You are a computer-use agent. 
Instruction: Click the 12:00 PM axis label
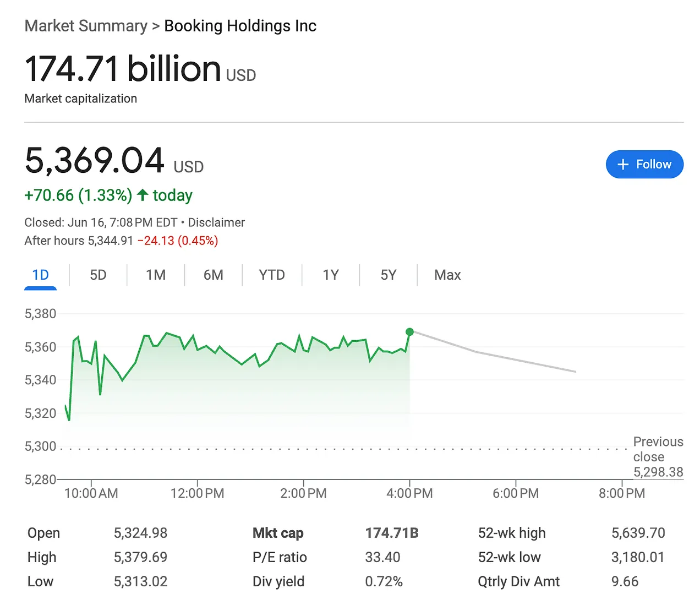point(198,493)
